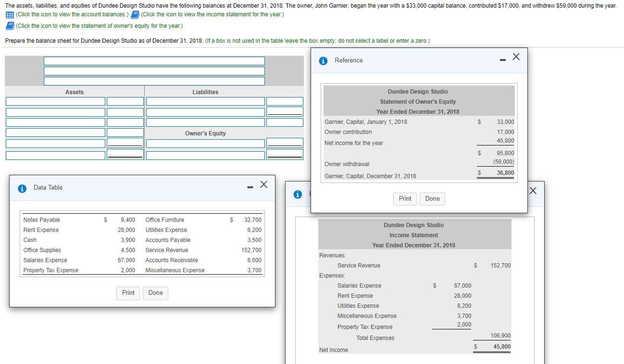
Task: Open the account balances data table icon
Action: (x=10, y=14)
